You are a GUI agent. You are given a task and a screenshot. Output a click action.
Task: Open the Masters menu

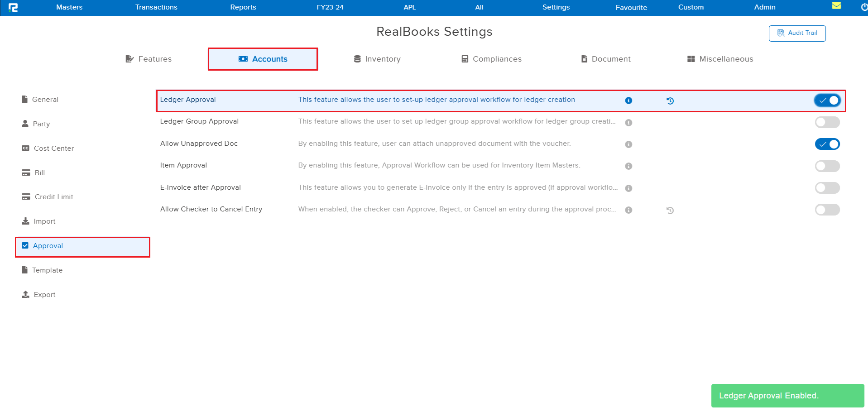(x=69, y=7)
